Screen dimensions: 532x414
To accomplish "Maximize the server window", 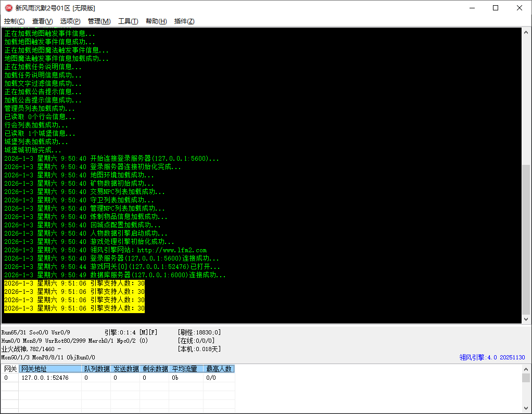I will click(x=496, y=8).
